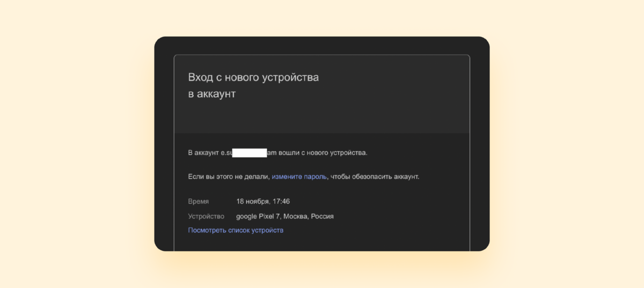This screenshot has height=288, width=644.
Task: Select the heading 'Вход с нового устройства'
Action: point(253,77)
